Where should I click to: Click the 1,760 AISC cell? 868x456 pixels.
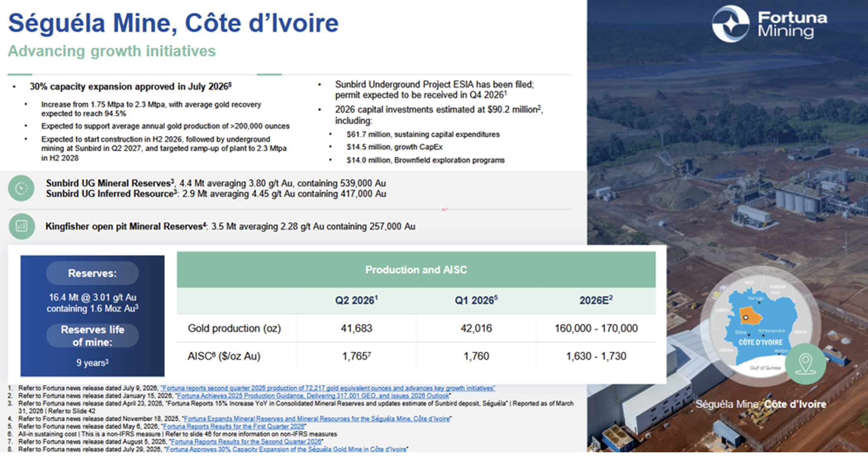[x=476, y=356]
